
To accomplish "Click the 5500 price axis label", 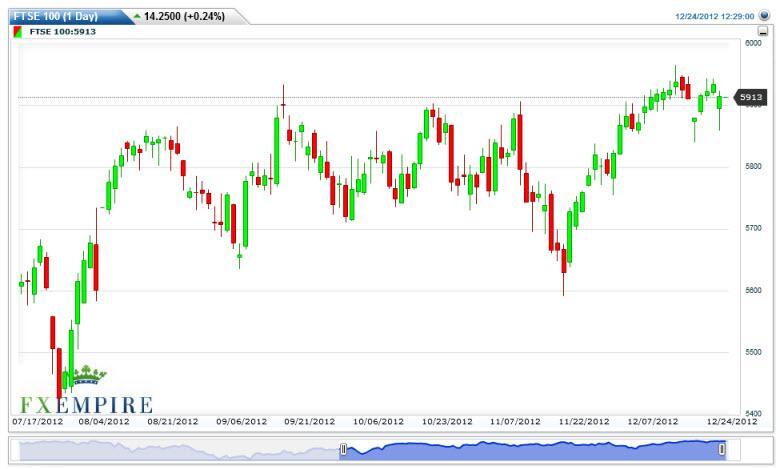I will (753, 352).
